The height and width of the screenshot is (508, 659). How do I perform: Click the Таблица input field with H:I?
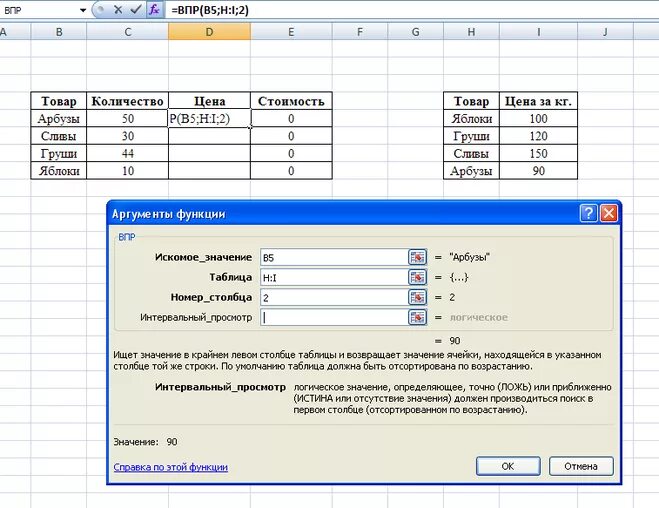[x=334, y=277]
